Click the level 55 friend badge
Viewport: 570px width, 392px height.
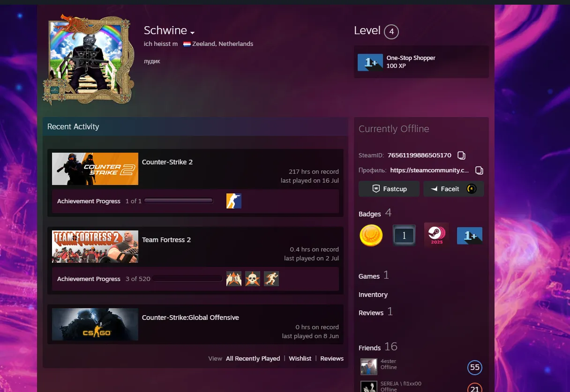click(x=475, y=368)
